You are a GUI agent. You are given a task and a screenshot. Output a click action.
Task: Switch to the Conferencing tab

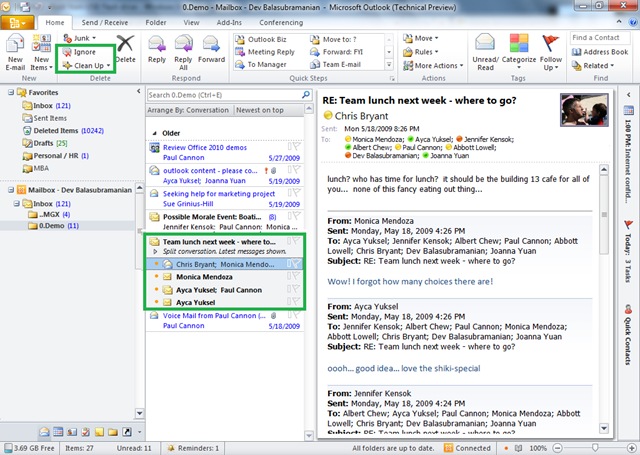(281, 23)
